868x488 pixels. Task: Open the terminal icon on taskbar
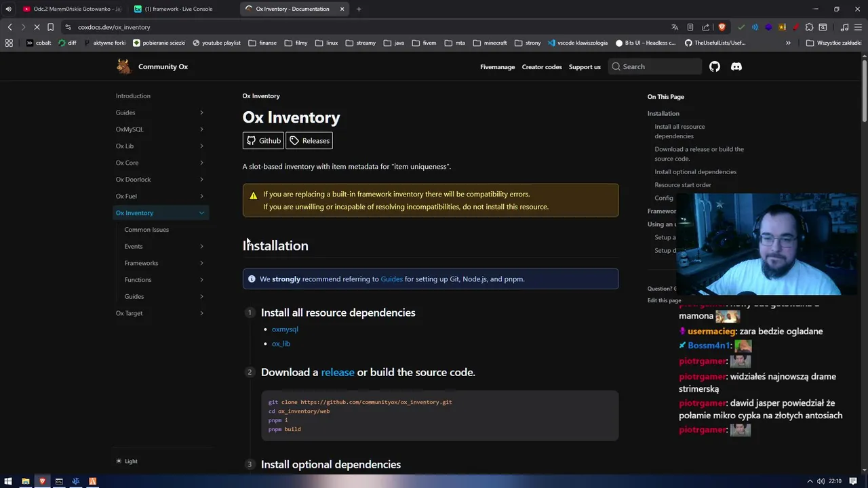(x=59, y=481)
